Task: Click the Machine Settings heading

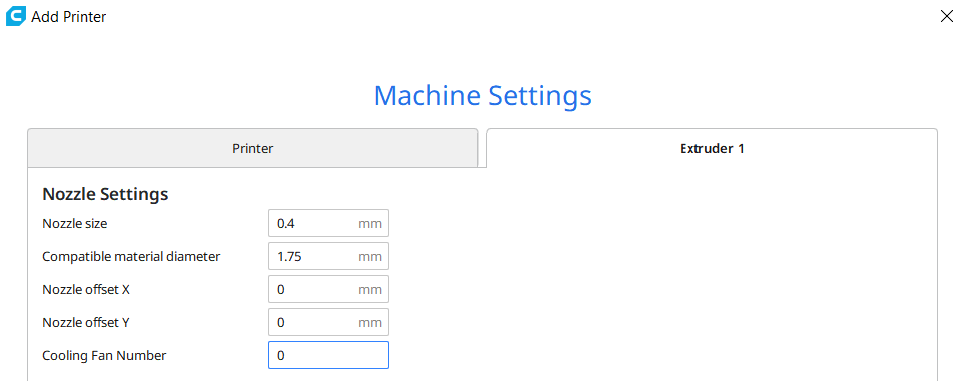Action: tap(483, 96)
